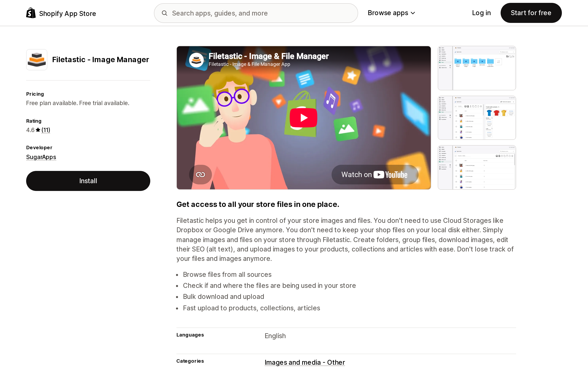
Task: Open the SugarApps developer link
Action: click(41, 157)
